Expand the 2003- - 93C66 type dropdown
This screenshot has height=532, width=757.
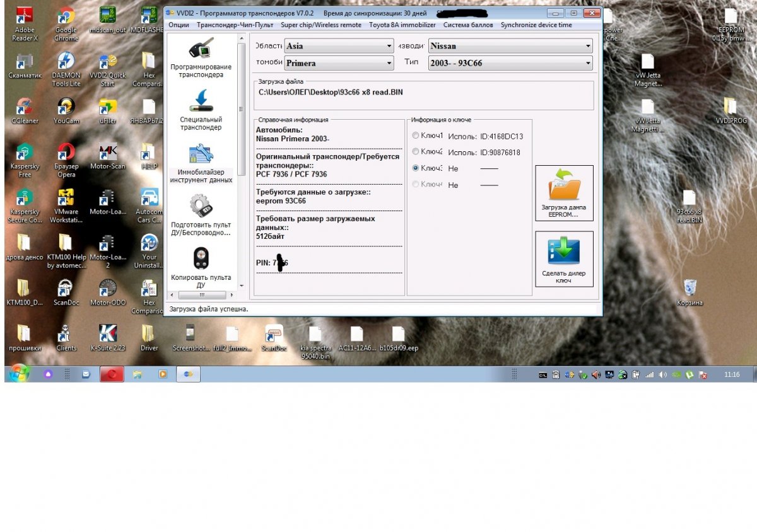click(x=510, y=63)
